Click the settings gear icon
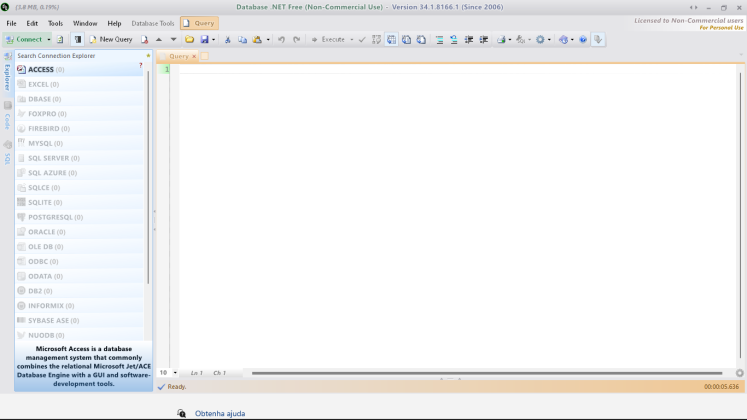This screenshot has width=747, height=420. point(540,40)
